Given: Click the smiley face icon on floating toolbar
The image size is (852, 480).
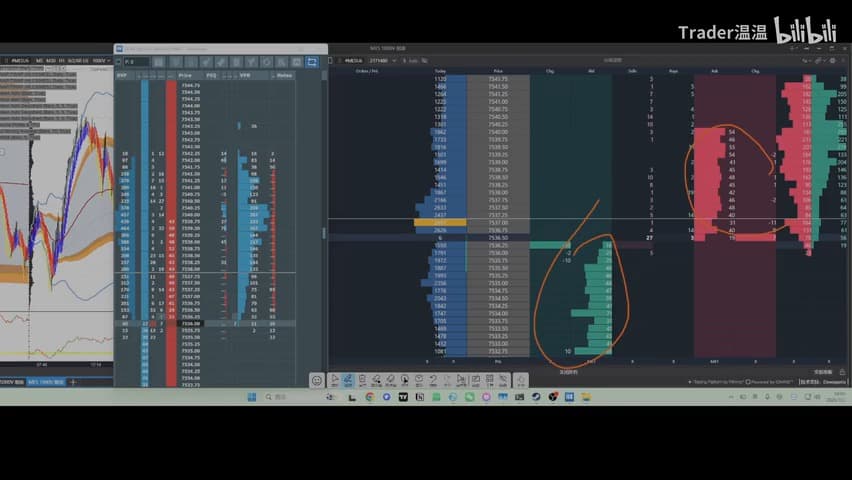Looking at the screenshot, I should coord(317,381).
